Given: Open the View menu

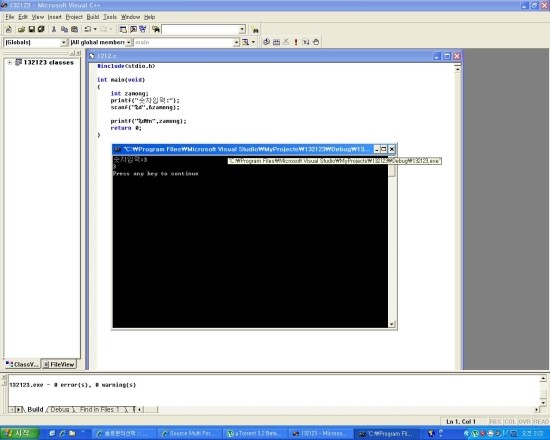Looking at the screenshot, I should pos(38,17).
